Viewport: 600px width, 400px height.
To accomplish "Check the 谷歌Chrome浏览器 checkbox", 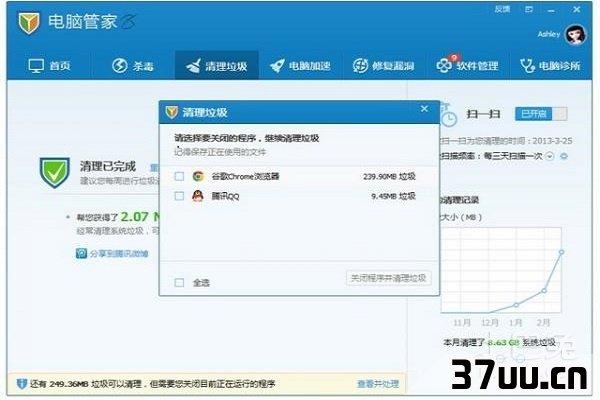I will pos(179,176).
